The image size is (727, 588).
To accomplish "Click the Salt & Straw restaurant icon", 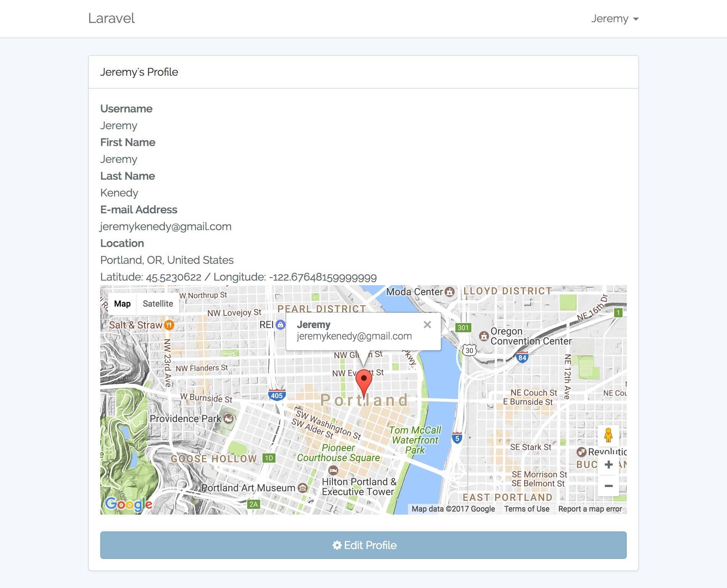I will [x=169, y=325].
